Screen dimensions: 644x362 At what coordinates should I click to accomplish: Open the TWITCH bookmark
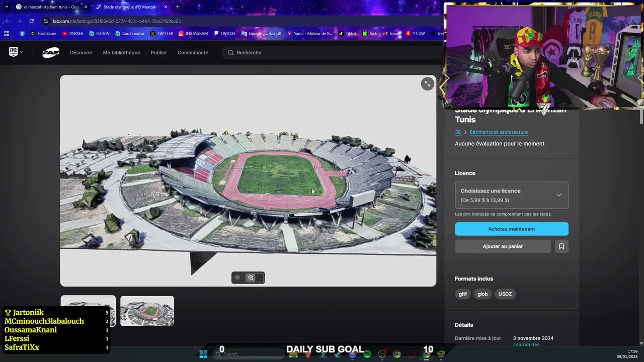(x=224, y=34)
